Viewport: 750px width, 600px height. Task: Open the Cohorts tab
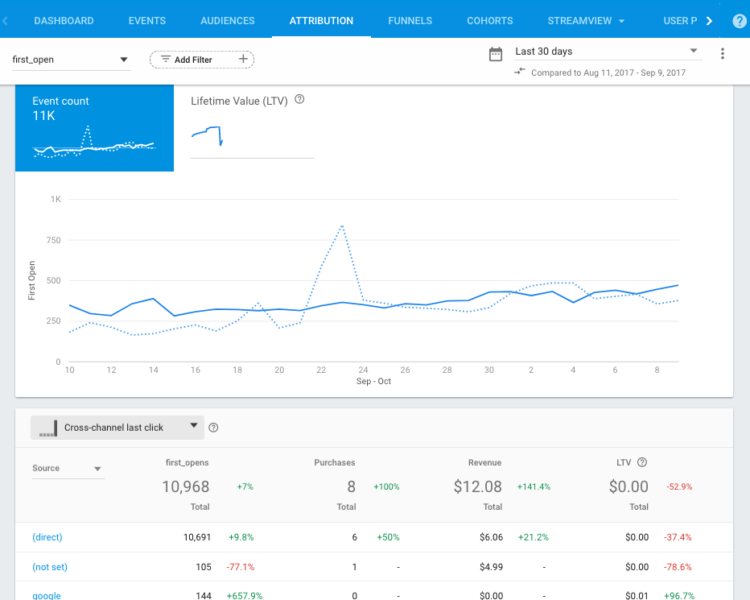coord(489,21)
